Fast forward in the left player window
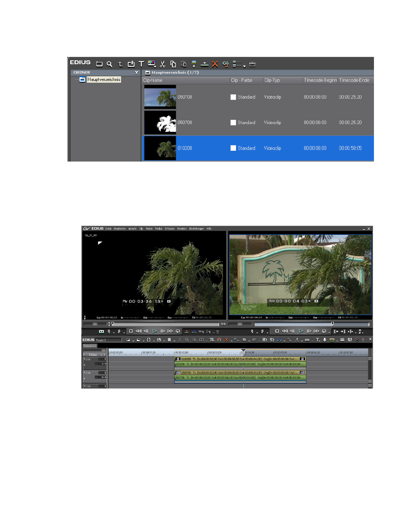This screenshot has width=411, height=532. coord(170,331)
